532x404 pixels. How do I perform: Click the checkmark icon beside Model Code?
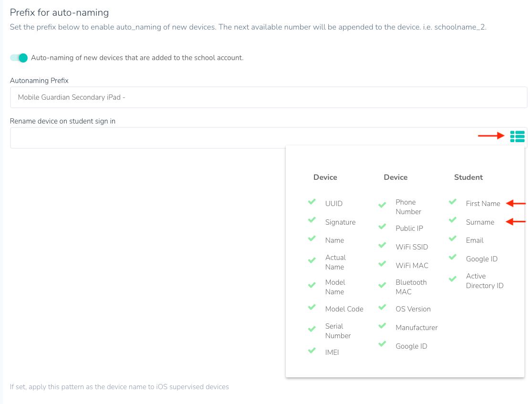pos(312,308)
